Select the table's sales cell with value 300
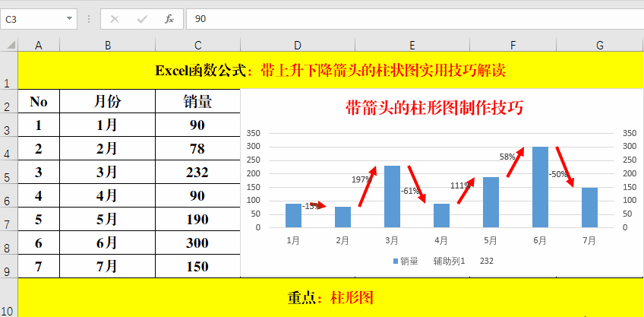 pos(198,243)
